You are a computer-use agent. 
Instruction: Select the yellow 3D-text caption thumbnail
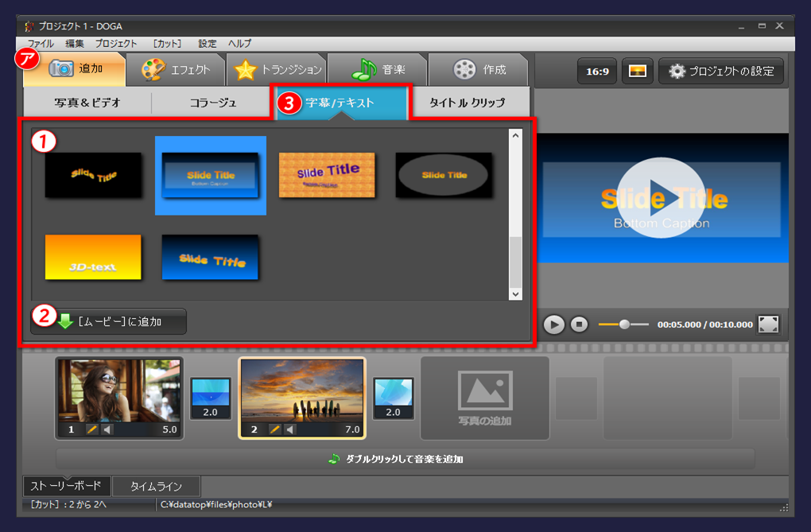point(93,257)
